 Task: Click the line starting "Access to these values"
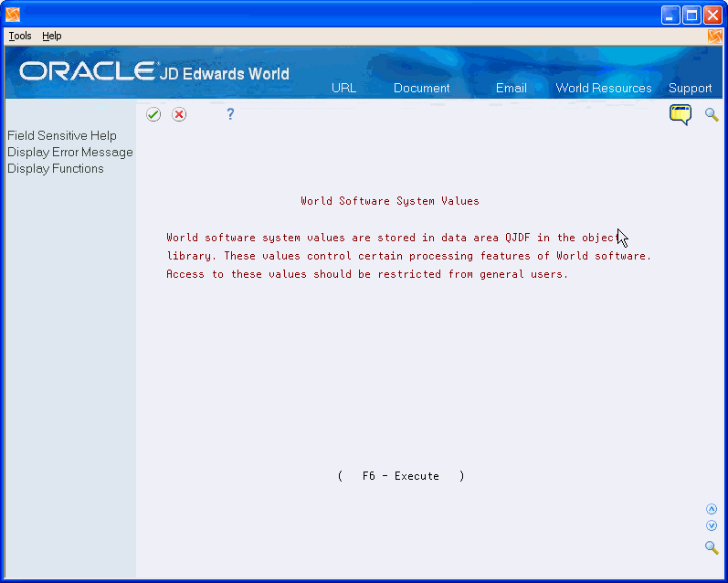[x=367, y=274]
